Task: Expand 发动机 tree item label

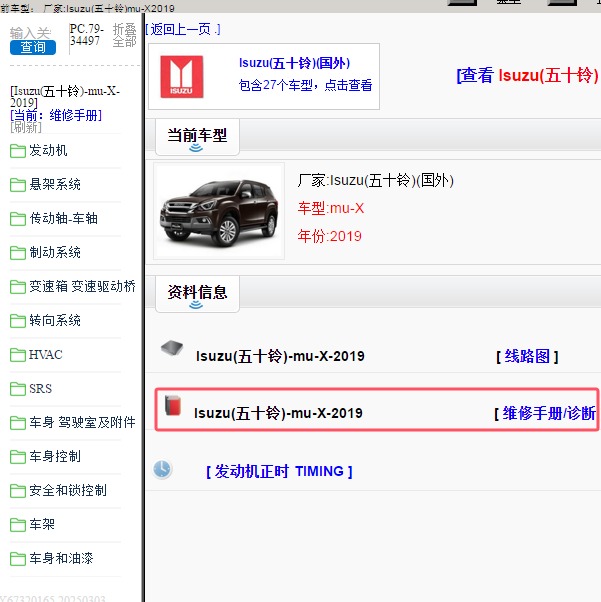Action: coord(48,150)
